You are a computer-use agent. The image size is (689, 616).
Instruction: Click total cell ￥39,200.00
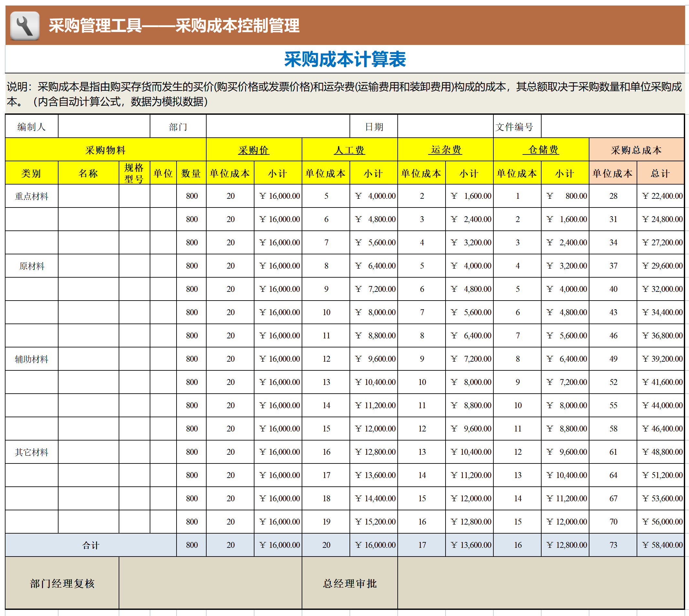point(660,359)
